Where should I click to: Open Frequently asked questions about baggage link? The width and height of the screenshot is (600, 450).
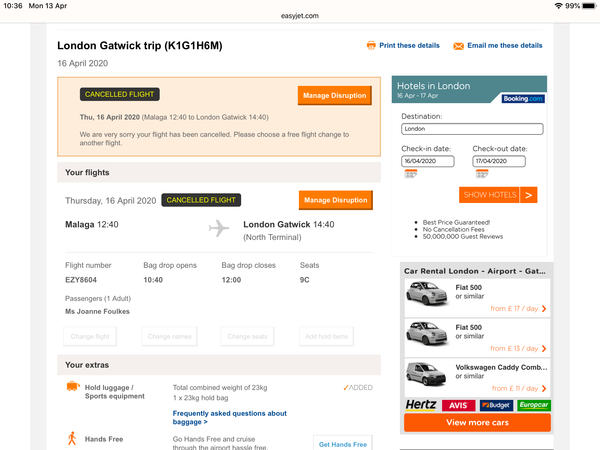coord(230,417)
